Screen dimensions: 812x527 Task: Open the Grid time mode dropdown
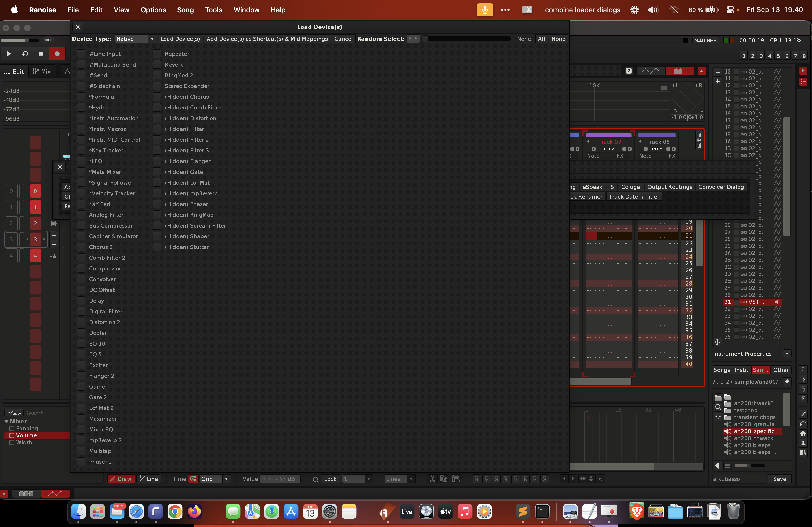215,479
